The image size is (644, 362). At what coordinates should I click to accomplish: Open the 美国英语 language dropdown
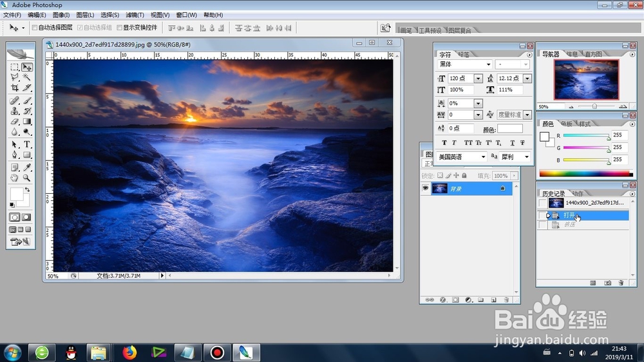pos(483,157)
